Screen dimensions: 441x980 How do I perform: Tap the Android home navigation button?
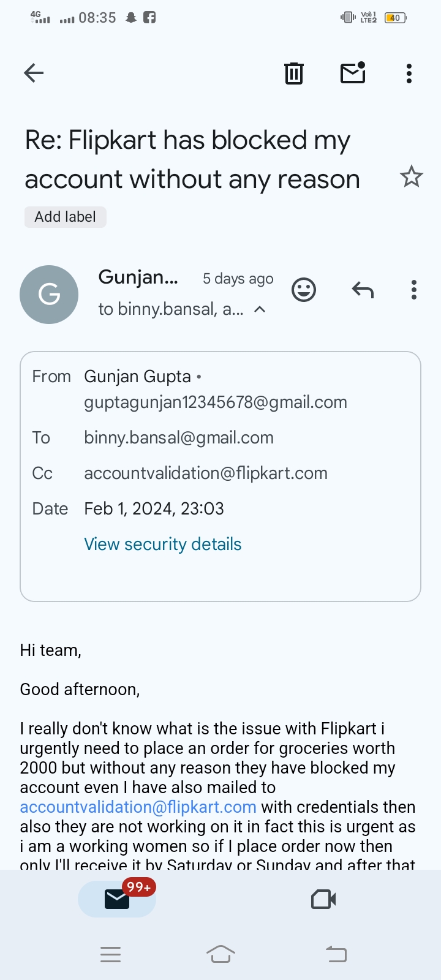pyautogui.click(x=221, y=954)
